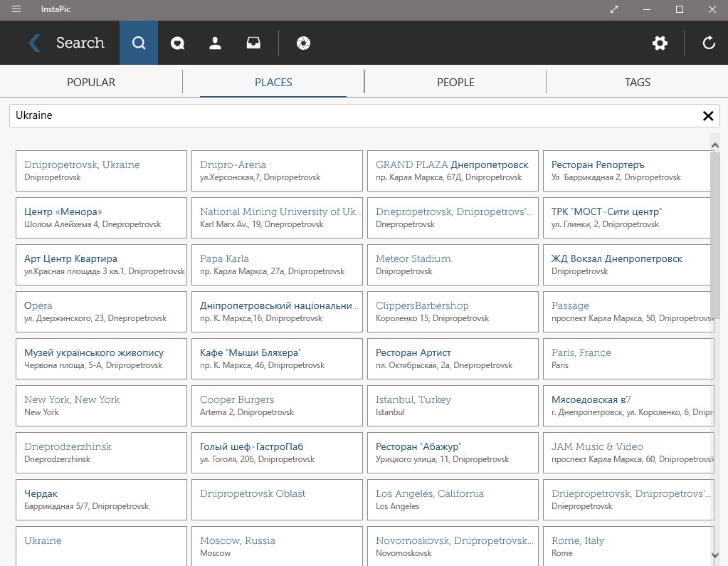Open settings gear icon
Screen dimensions: 728x566
pos(660,43)
